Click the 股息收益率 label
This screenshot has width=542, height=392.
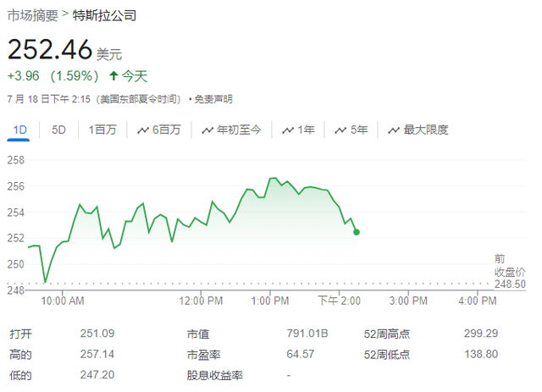pos(214,375)
